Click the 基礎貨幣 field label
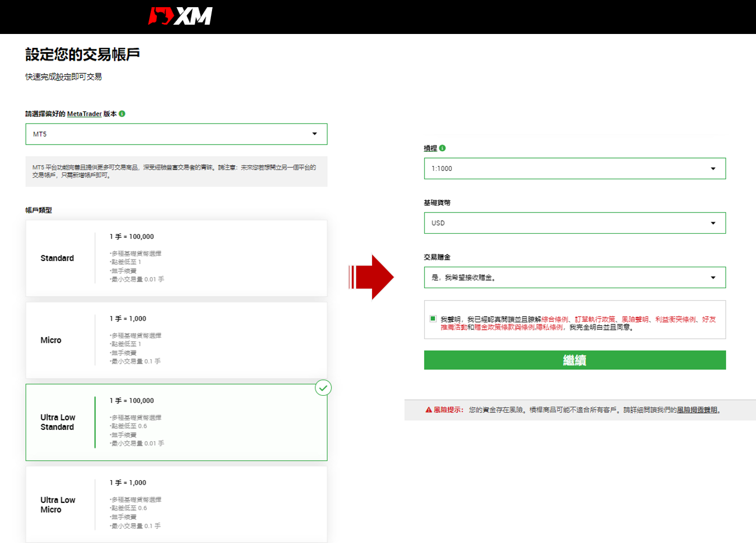This screenshot has height=543, width=756. coord(437,203)
